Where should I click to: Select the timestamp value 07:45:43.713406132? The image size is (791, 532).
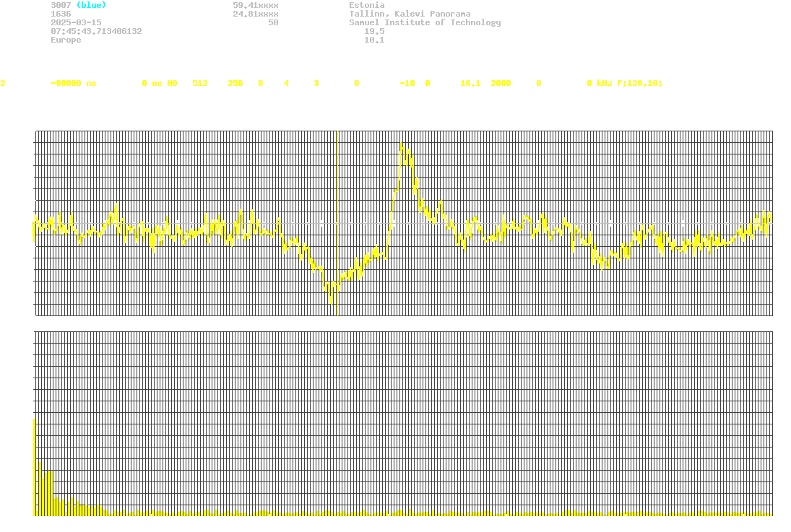pos(96,31)
